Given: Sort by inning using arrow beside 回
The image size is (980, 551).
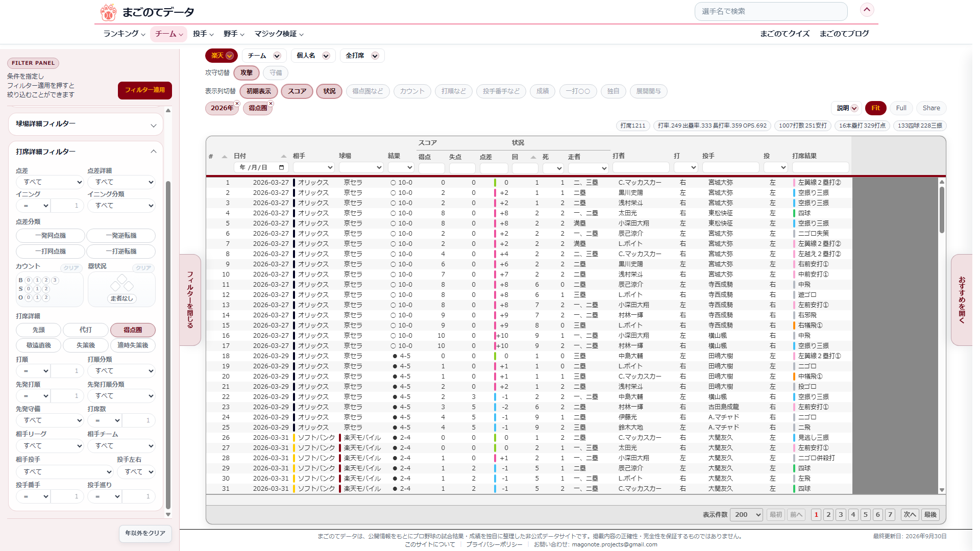Looking at the screenshot, I should pyautogui.click(x=533, y=157).
